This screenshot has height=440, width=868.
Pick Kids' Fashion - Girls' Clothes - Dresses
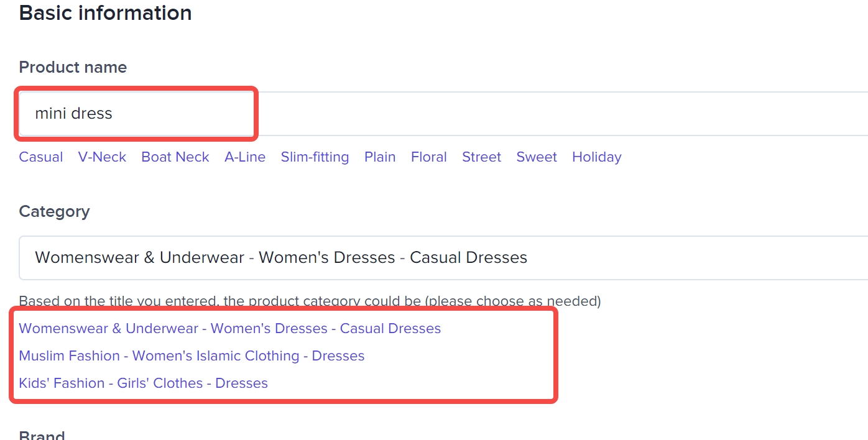[x=144, y=383]
